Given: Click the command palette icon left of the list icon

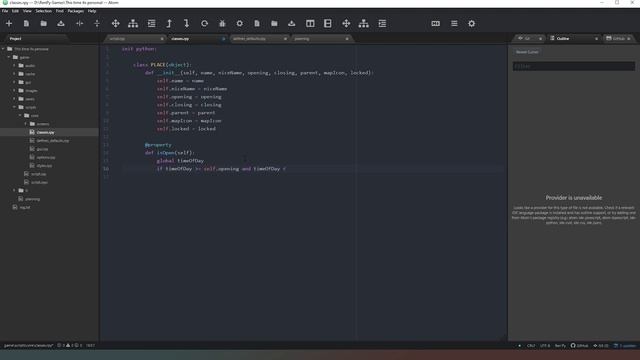Looking at the screenshot, I should pos(436,24).
